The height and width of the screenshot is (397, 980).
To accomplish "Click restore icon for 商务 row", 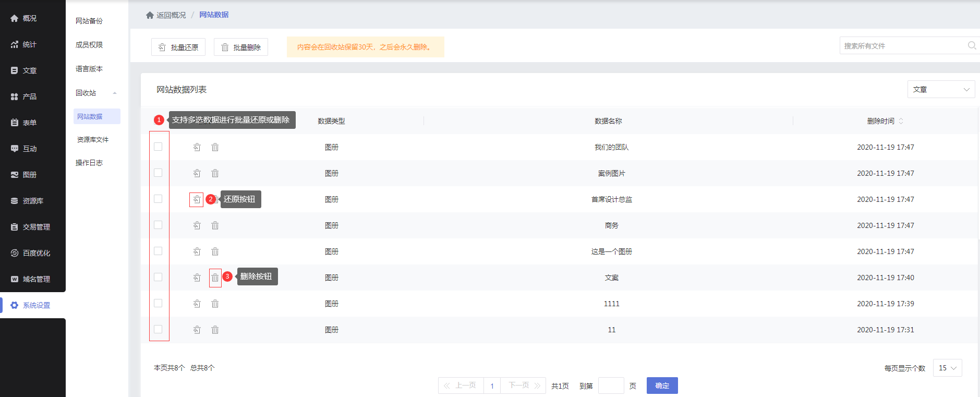I will (x=197, y=225).
